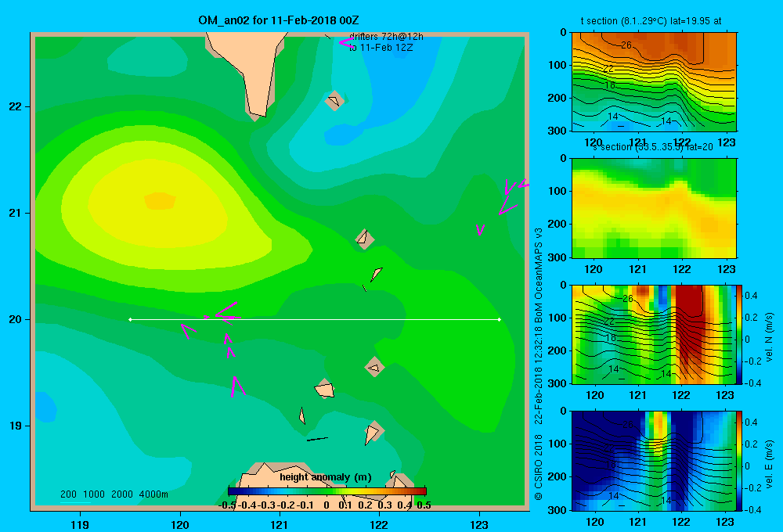Click longitude label 122 below the main map
The width and height of the screenshot is (783, 532).
pos(379,524)
